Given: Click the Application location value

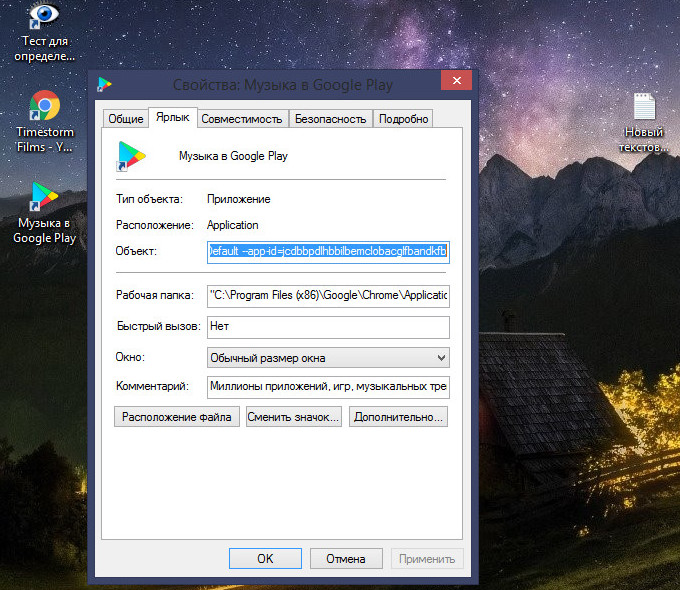Looking at the screenshot, I should click(x=232, y=225).
